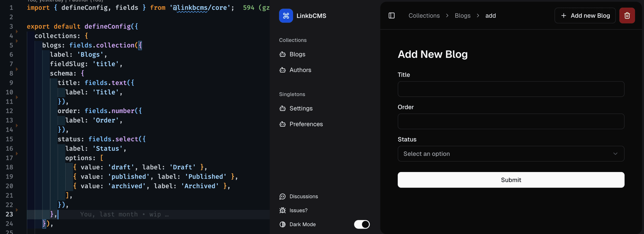Collapse code fold arrow near line 17
The image size is (644, 234).
(17, 153)
